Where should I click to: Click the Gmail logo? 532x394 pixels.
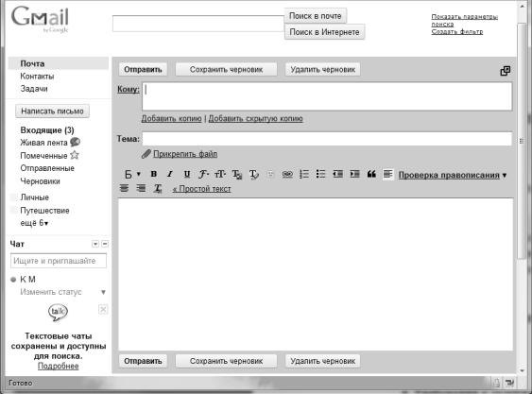(x=40, y=19)
